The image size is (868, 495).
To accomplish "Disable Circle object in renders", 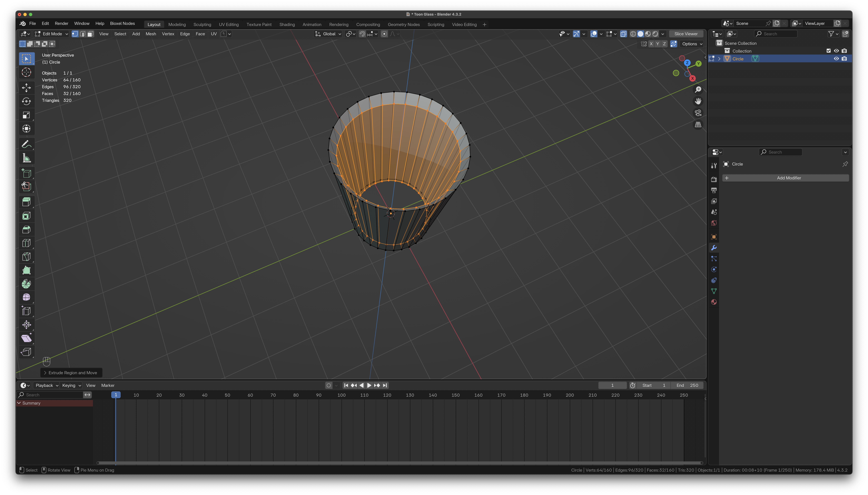I will [x=844, y=59].
